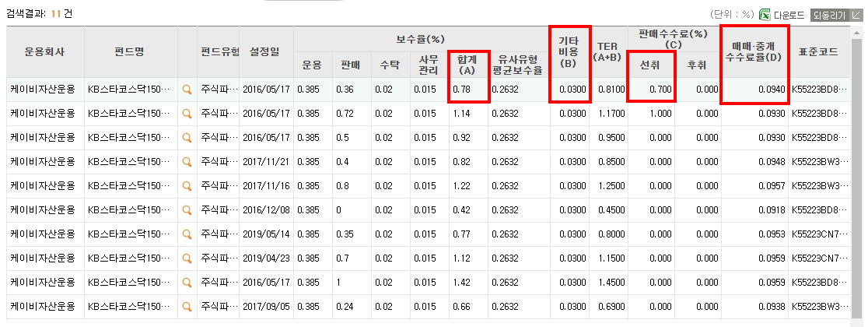Open fund details magnifier in TER 1.1700 row
Viewport: 868px width, 327px height.
pyautogui.click(x=187, y=114)
